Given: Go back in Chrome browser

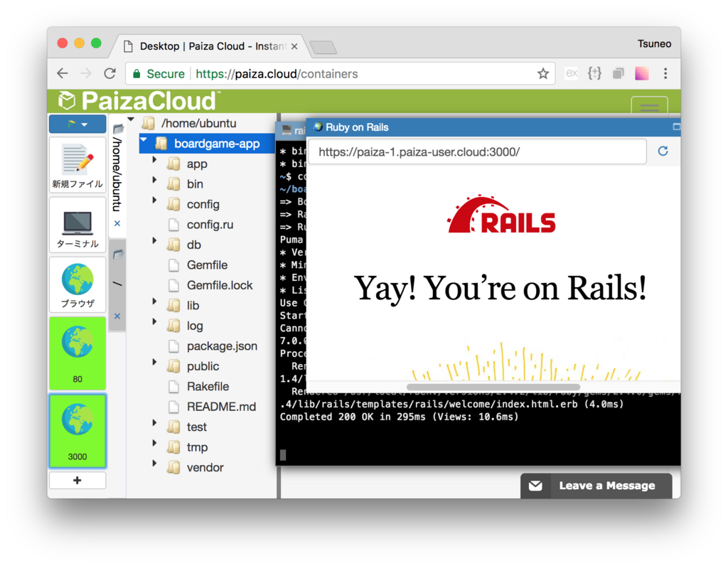Looking at the screenshot, I should pyautogui.click(x=63, y=73).
